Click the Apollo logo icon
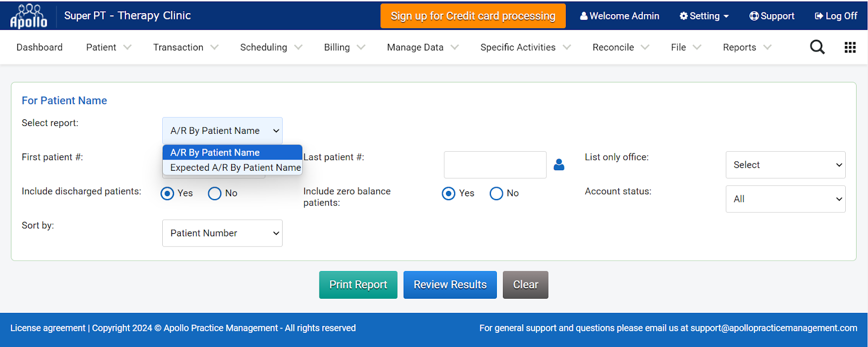The height and width of the screenshot is (347, 868). pos(29,16)
